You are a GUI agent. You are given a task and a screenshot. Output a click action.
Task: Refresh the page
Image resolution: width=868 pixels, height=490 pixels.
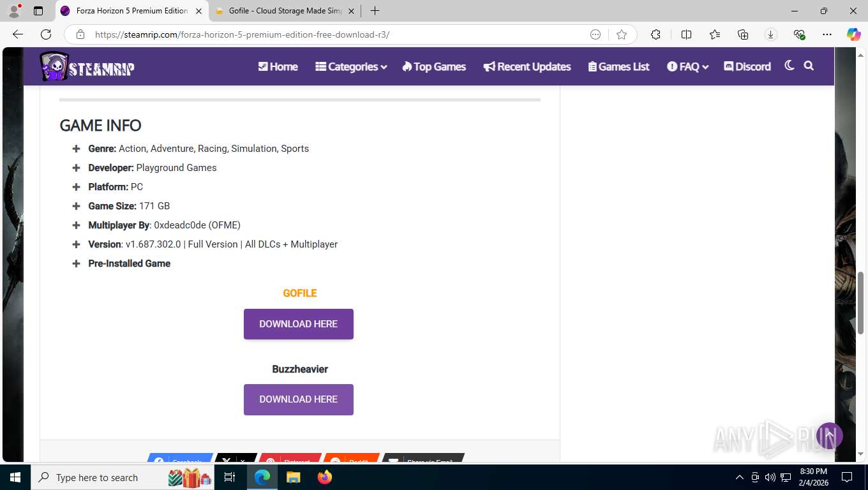46,34
